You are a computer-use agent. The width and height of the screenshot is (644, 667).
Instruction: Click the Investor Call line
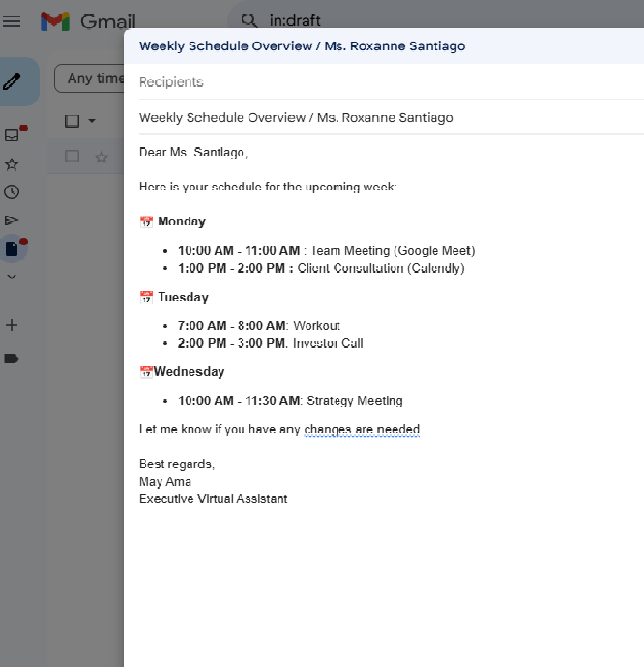click(x=271, y=343)
